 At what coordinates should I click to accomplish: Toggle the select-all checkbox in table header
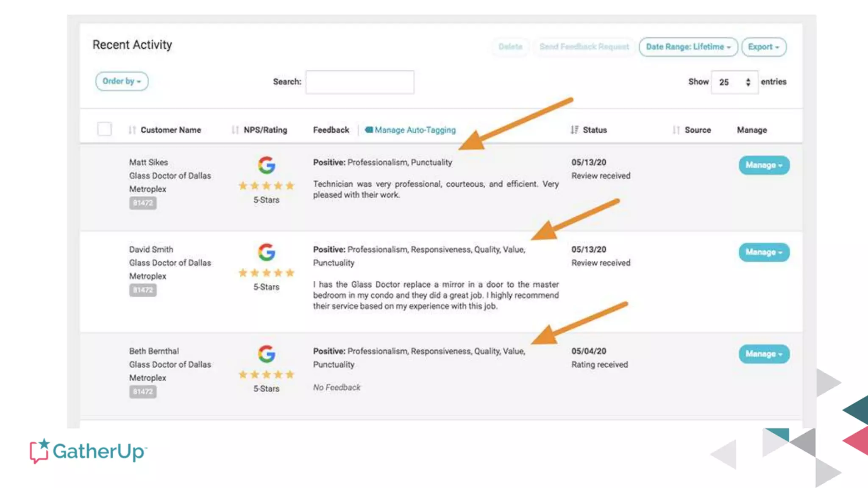104,129
